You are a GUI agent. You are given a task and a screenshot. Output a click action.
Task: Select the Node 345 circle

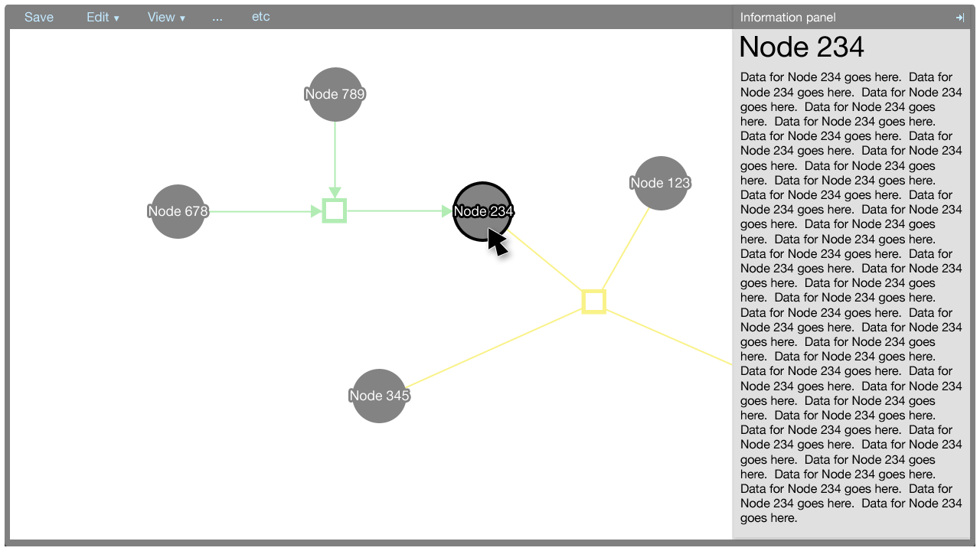tap(379, 396)
